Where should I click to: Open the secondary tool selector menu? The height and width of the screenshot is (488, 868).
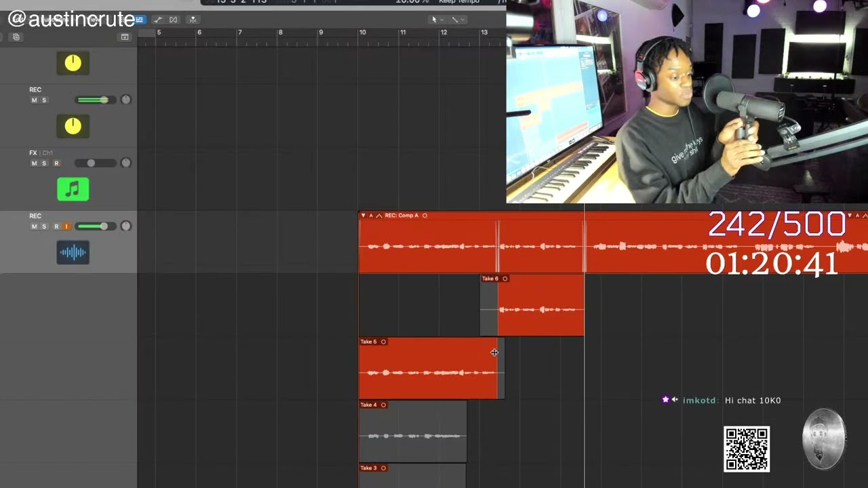tap(458, 20)
